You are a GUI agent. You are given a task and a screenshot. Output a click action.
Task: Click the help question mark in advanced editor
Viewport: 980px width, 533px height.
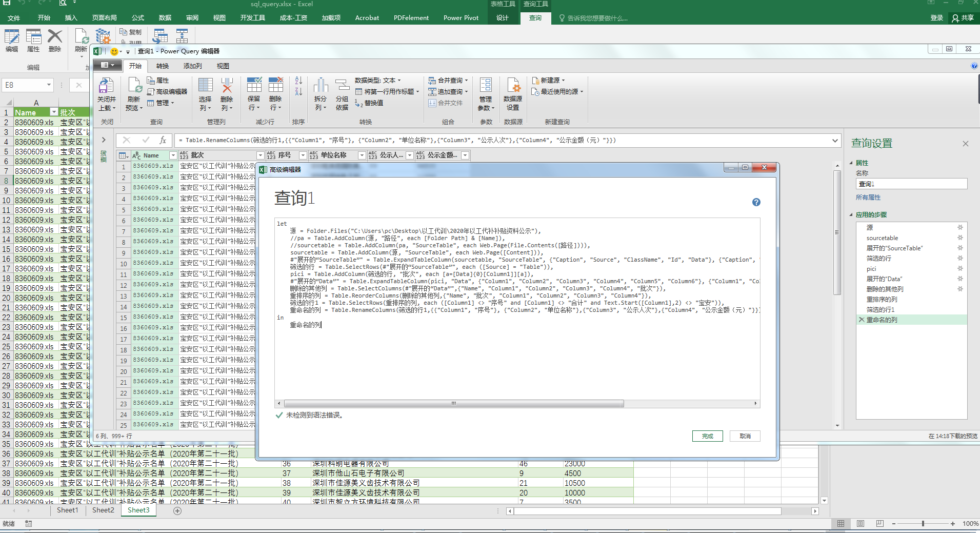pos(756,202)
